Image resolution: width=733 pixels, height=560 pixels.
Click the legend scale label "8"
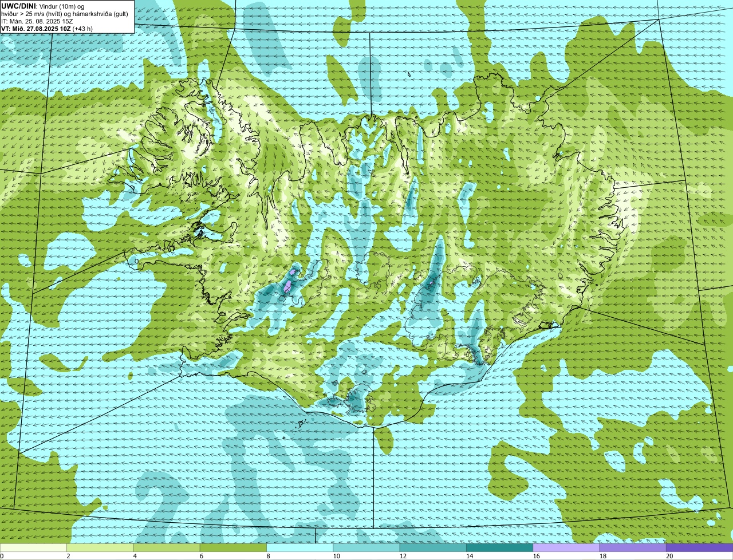(268, 556)
